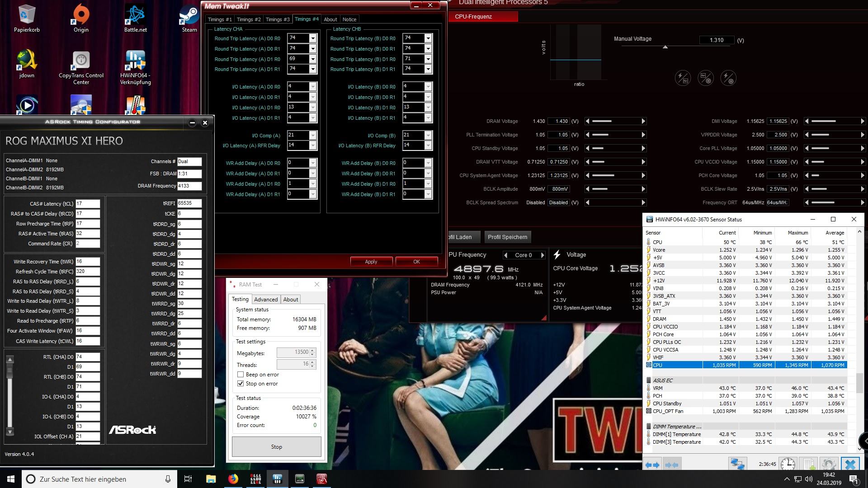Open HWiNFO remote network monitor icon

(737, 464)
